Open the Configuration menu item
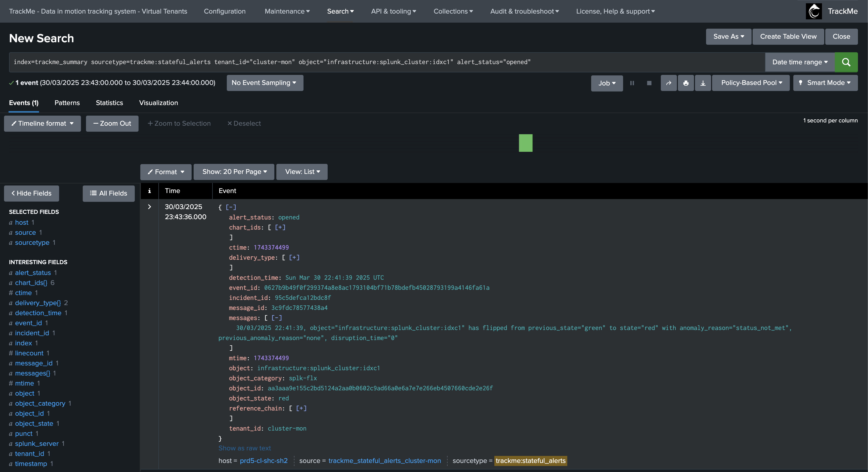This screenshot has width=868, height=472. pyautogui.click(x=224, y=11)
